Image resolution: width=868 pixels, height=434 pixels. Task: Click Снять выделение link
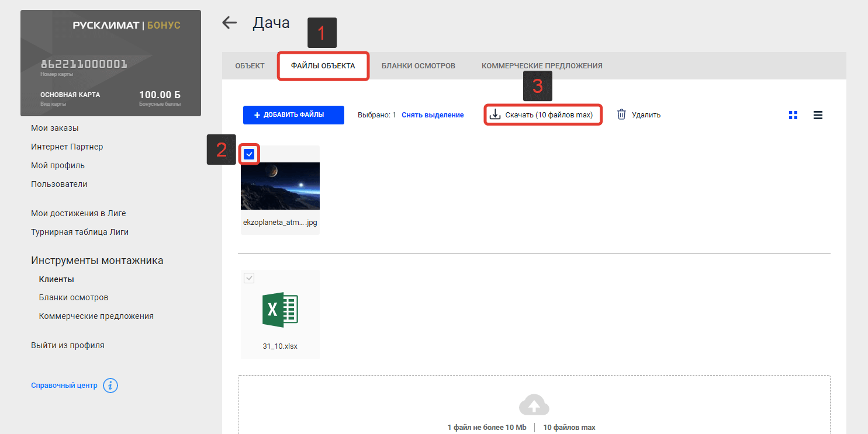(433, 115)
